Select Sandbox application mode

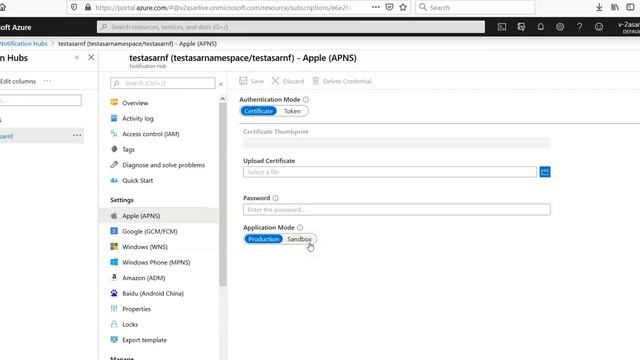[299, 239]
